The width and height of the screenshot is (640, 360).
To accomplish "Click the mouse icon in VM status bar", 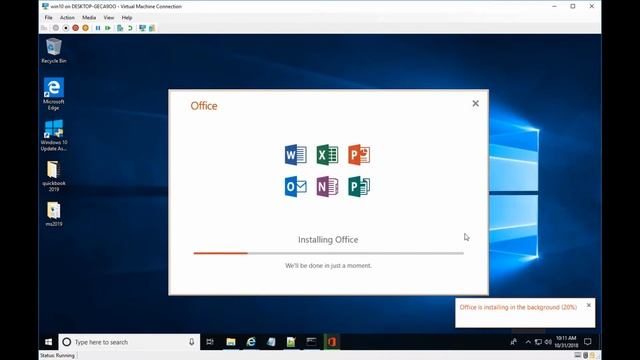I will click(585, 356).
